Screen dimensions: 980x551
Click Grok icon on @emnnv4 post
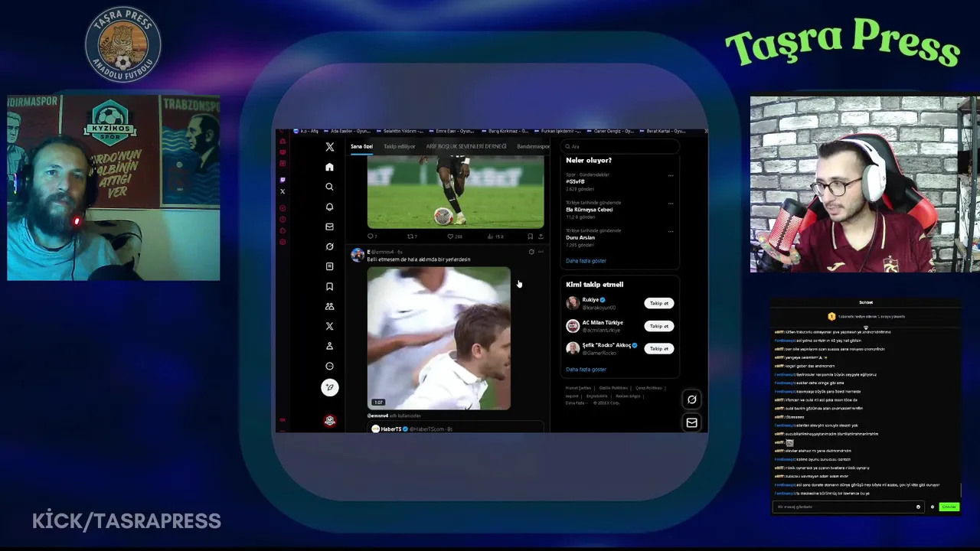(531, 252)
